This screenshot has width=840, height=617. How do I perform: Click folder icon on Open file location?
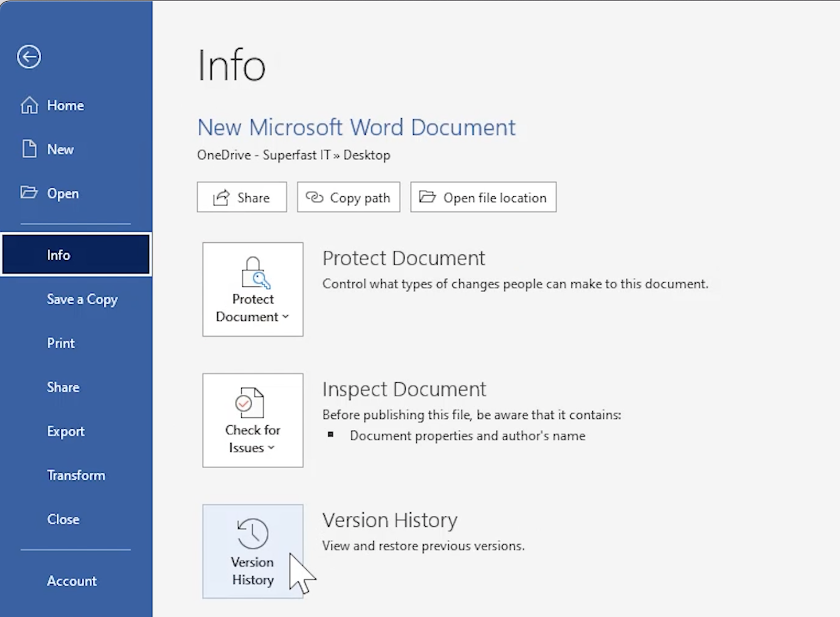click(427, 197)
